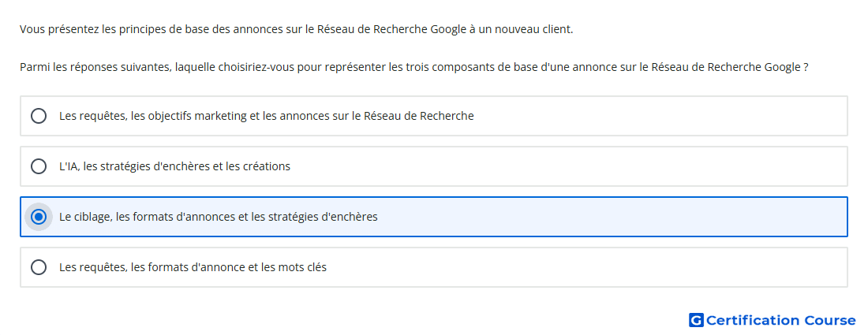
Task: Pick the radio circle for mots clés answer
Action: point(38,267)
